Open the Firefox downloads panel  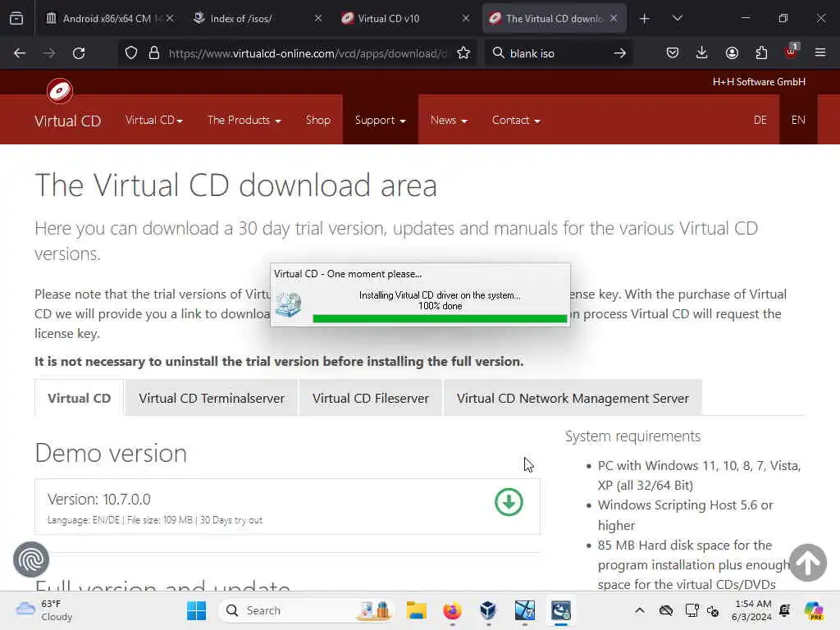pos(702,52)
